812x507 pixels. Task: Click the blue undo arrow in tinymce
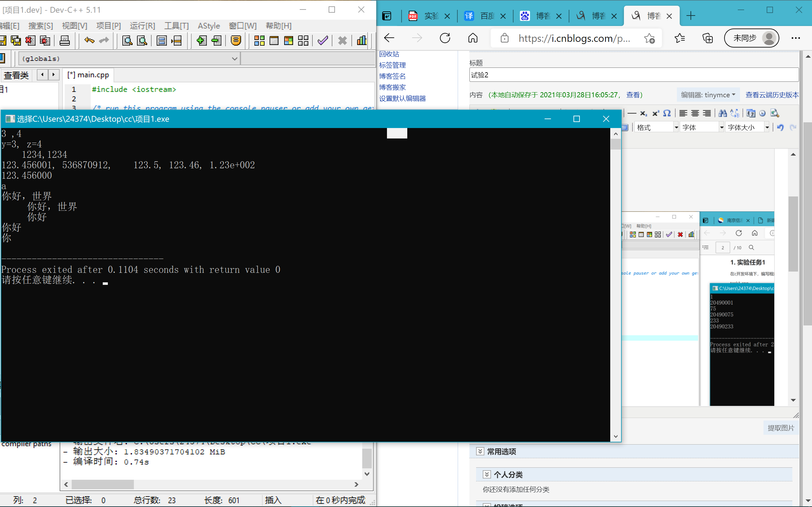click(780, 127)
